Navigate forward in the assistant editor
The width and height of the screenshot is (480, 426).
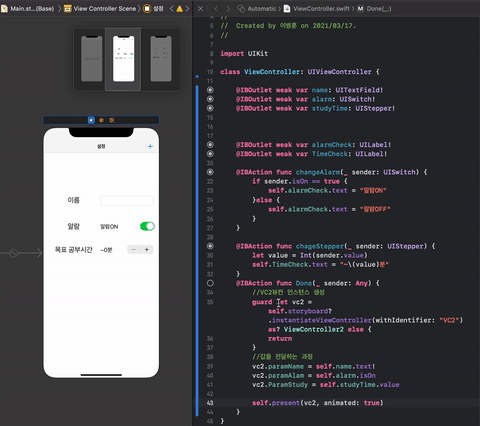[x=228, y=9]
